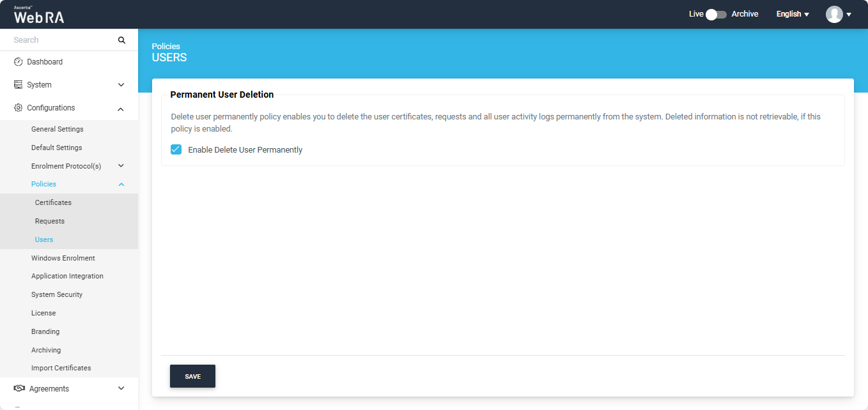Click the Configurations gear icon

tap(18, 108)
